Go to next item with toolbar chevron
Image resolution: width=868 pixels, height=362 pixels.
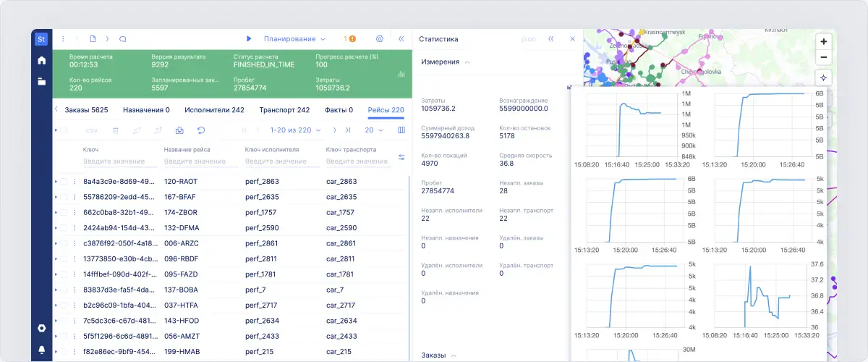(107, 39)
